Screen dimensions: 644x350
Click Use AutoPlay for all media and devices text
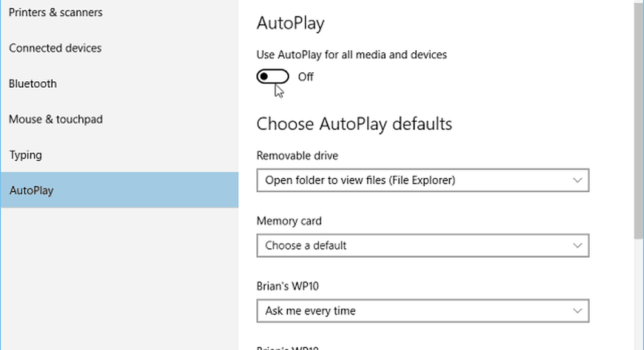(352, 55)
